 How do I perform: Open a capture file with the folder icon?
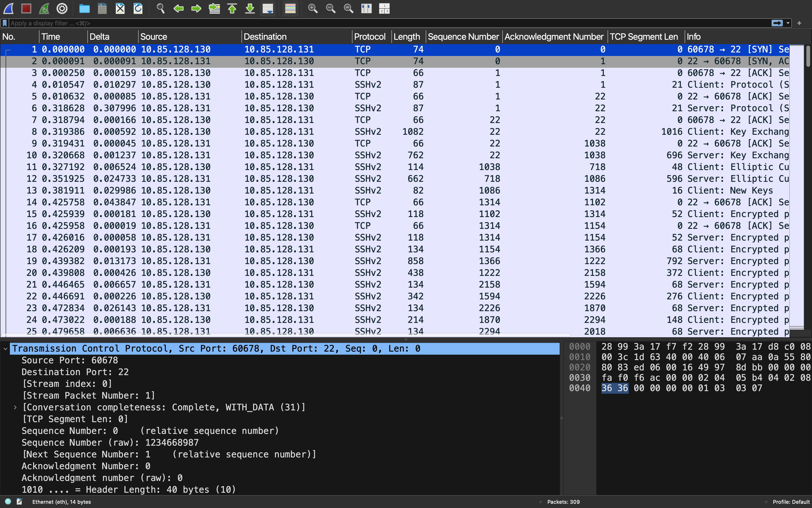coord(84,8)
